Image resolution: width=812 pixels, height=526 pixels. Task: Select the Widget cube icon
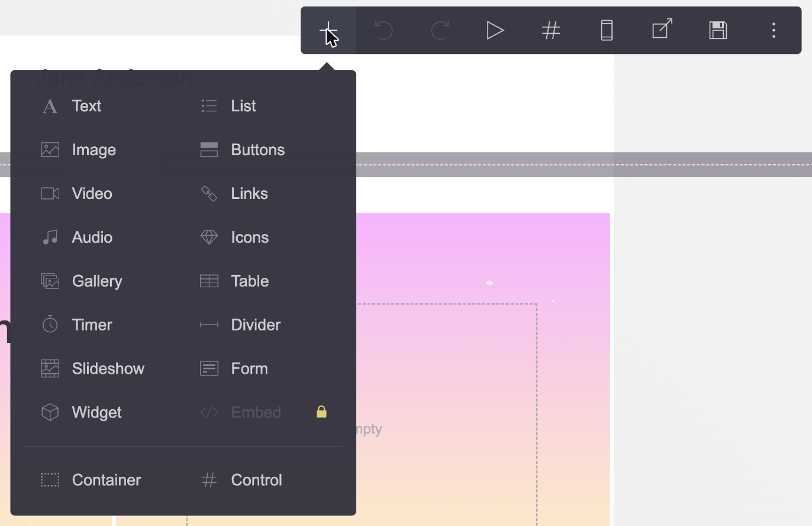(50, 412)
